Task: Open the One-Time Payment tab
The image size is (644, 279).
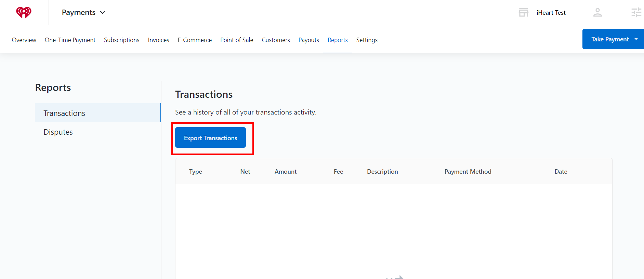Action: click(x=70, y=40)
